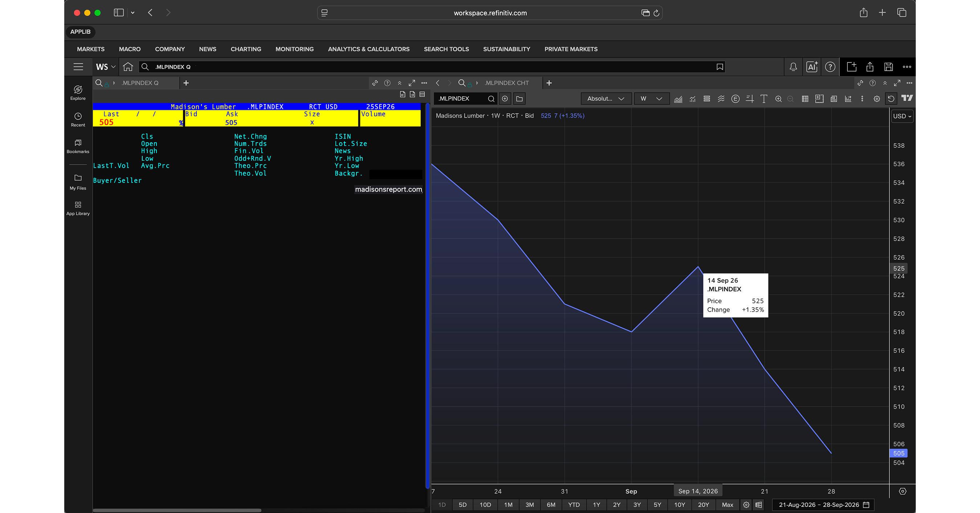Bookmark the current .MLPINDEX Q search
This screenshot has width=980, height=513.
click(x=719, y=67)
